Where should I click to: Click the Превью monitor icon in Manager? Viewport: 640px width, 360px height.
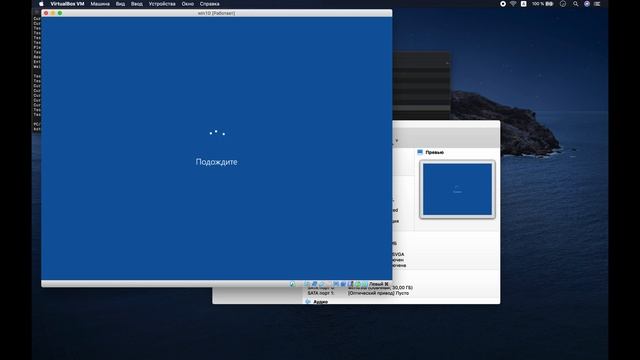tap(420, 152)
